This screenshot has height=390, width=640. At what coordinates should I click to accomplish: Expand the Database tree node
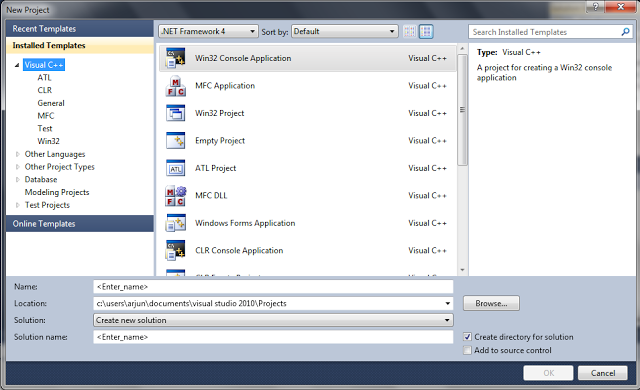point(18,179)
